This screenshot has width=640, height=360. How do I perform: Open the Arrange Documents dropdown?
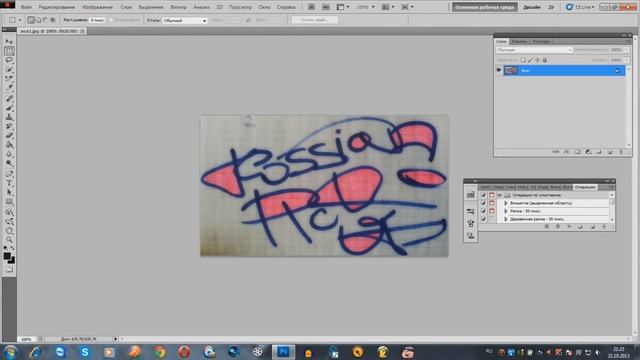pos(388,7)
